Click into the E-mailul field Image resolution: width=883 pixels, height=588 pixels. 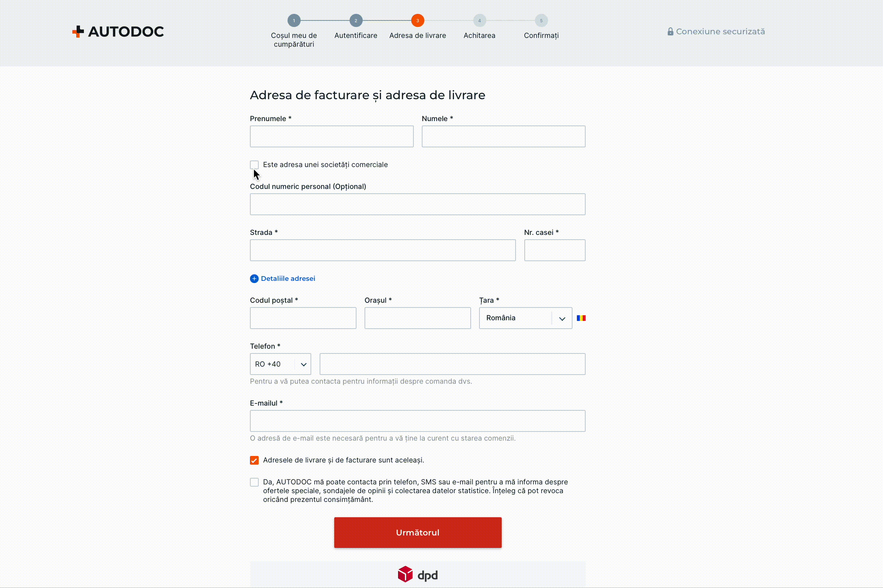[417, 421]
